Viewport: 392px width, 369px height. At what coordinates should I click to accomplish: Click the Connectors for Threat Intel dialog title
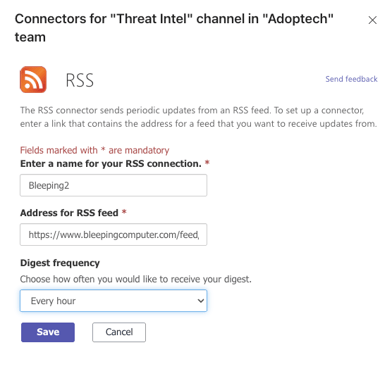[174, 28]
